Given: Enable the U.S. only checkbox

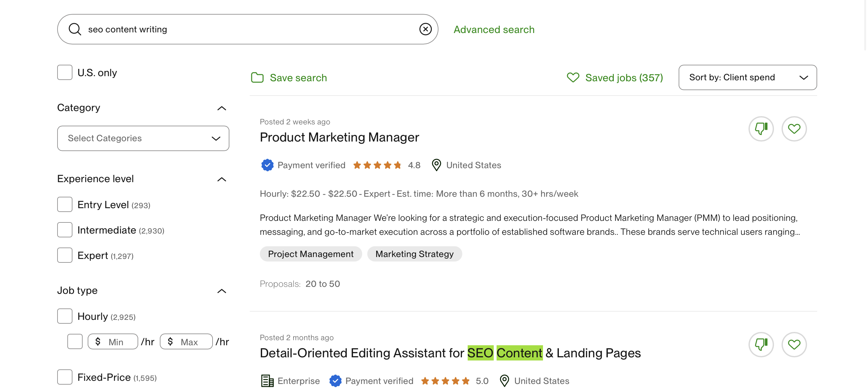Looking at the screenshot, I should [x=65, y=72].
